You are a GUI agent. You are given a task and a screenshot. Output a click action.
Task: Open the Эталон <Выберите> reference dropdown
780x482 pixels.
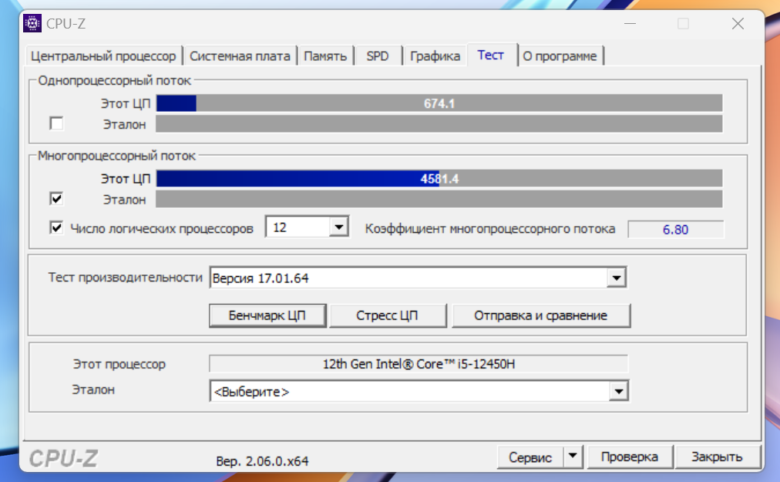[419, 391]
